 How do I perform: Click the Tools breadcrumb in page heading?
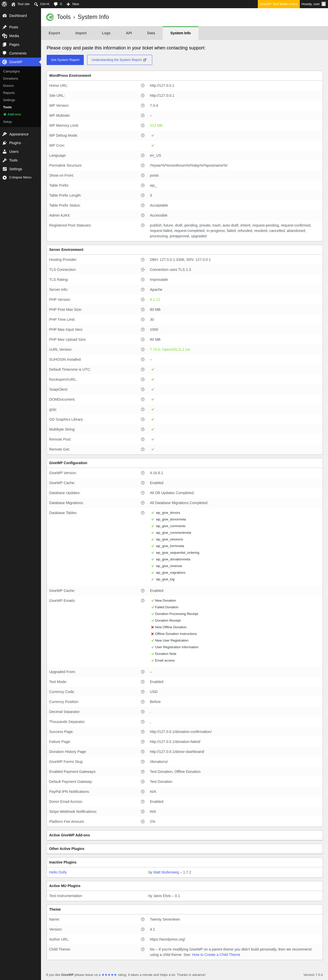(x=64, y=17)
